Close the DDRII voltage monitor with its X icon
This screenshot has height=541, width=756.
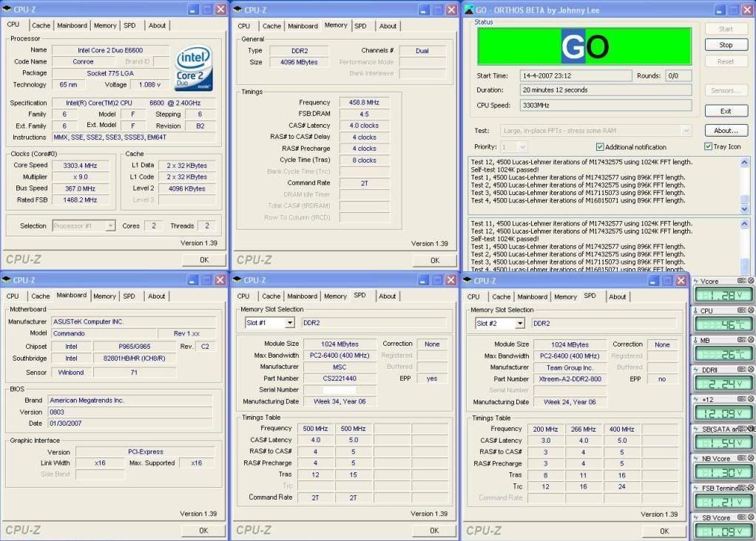pyautogui.click(x=751, y=370)
